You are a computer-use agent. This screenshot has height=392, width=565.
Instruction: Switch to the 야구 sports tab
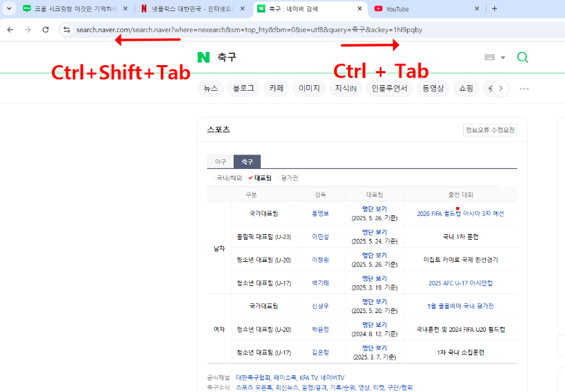click(220, 161)
